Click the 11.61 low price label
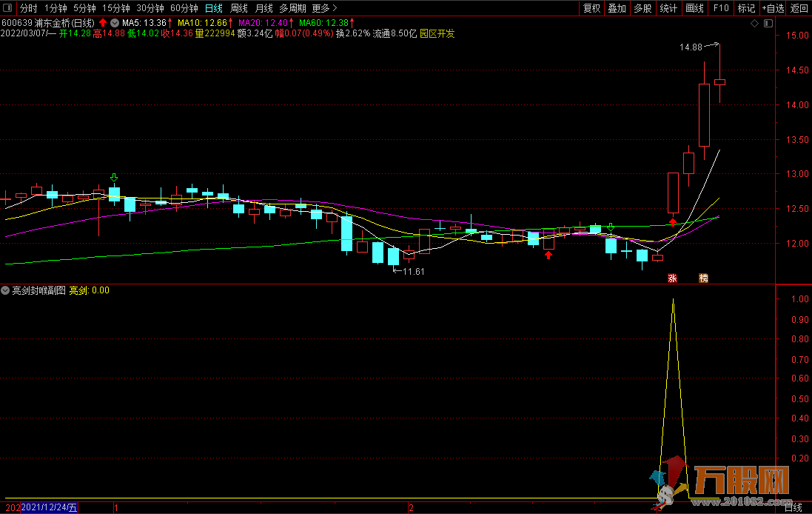 coord(414,272)
